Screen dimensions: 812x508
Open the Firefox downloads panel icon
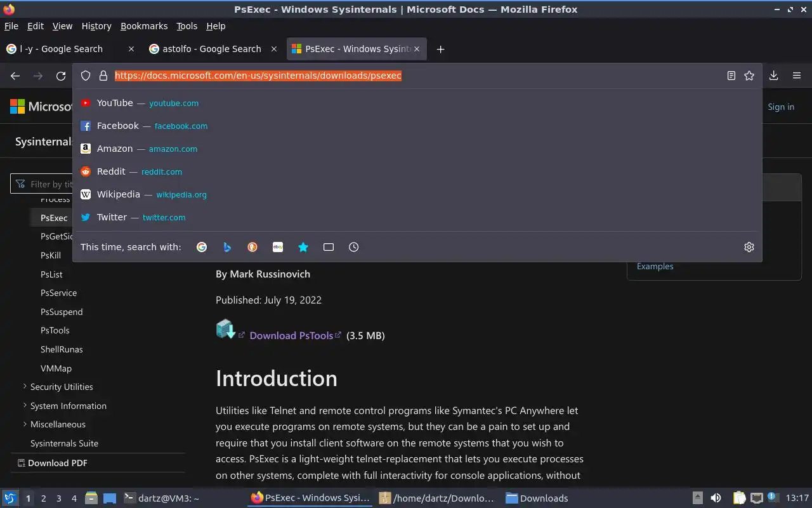[x=774, y=76]
